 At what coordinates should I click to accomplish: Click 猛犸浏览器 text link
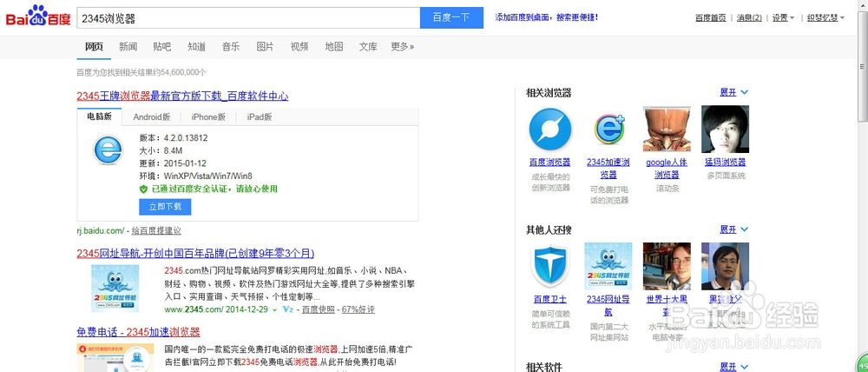(x=725, y=163)
